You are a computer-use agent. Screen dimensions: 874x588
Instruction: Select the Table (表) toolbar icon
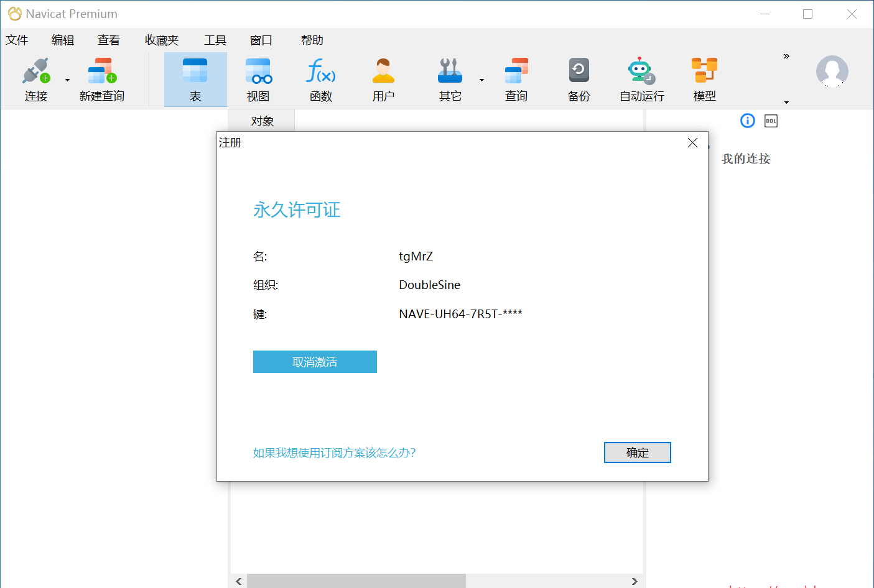coord(195,71)
